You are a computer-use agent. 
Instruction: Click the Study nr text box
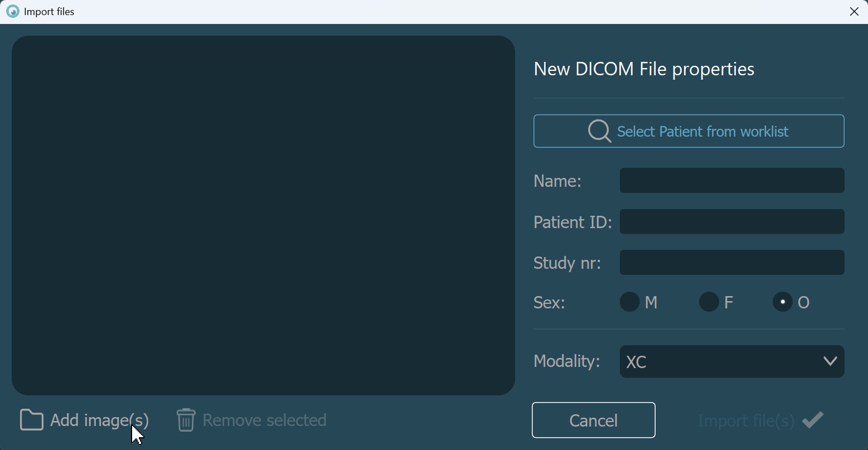[731, 263]
